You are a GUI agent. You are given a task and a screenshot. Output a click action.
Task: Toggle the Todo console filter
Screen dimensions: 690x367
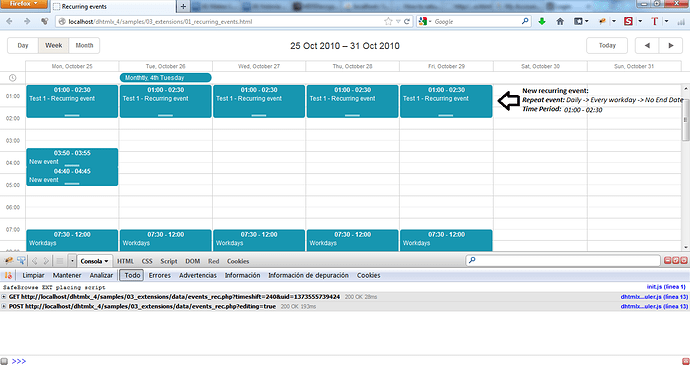(x=132, y=275)
